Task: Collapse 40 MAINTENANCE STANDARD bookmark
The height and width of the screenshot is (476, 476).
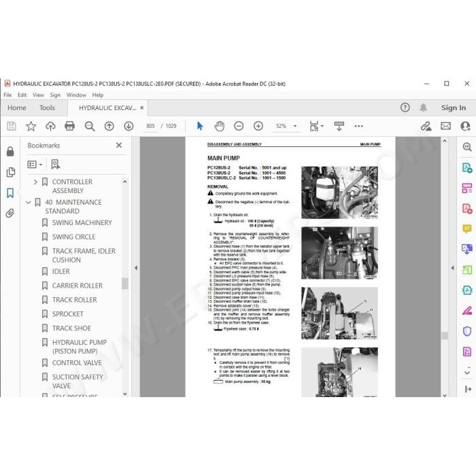Action: [x=29, y=202]
